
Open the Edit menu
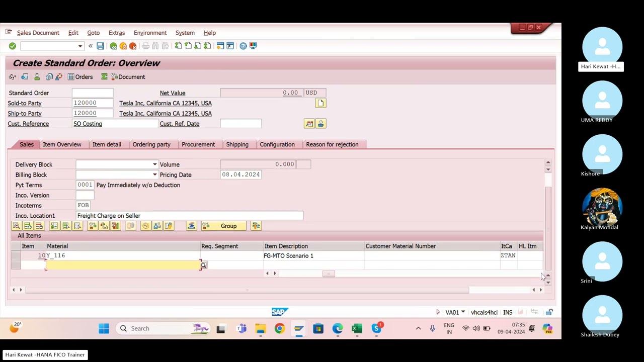[73, 33]
